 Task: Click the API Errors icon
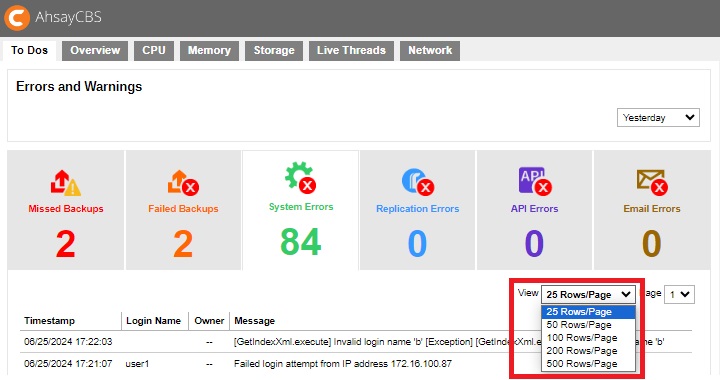(535, 181)
